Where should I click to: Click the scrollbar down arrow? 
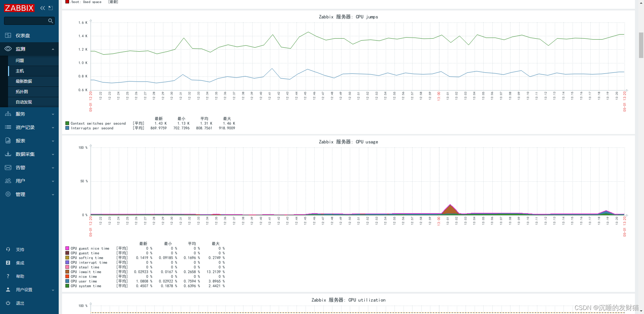coord(641,311)
